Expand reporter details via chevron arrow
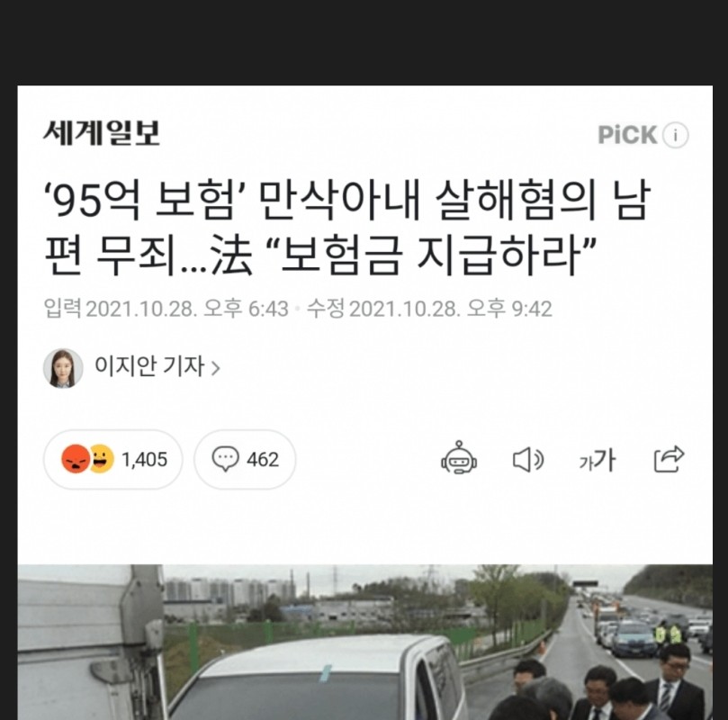728x720 pixels. pyautogui.click(x=215, y=369)
